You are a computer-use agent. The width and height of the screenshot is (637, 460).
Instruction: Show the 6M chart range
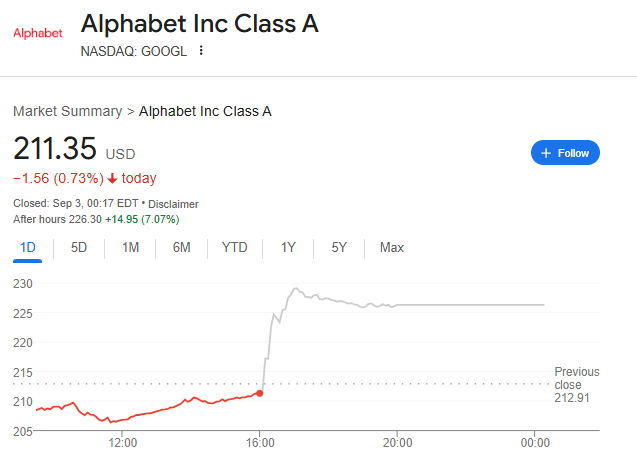[x=181, y=247]
